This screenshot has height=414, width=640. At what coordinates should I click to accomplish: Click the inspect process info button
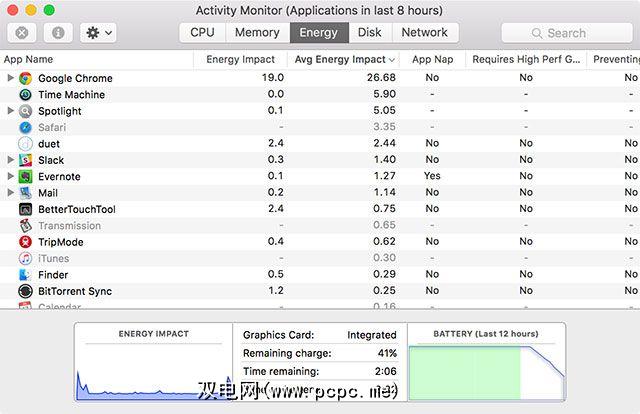pos(58,33)
